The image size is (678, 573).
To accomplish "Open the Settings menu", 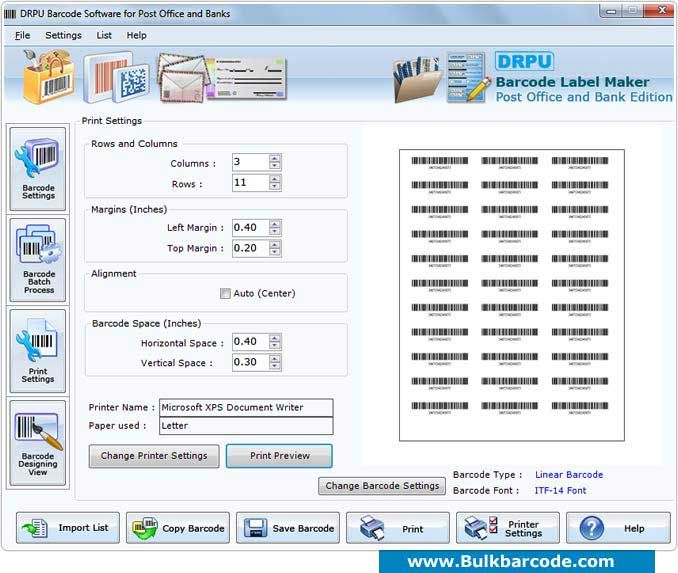I will point(63,35).
